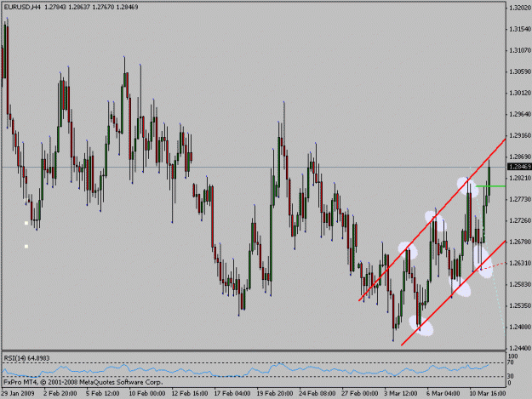Click the price scale value 1.31540
Image resolution: width=532 pixels, height=399 pixels.
click(520, 30)
